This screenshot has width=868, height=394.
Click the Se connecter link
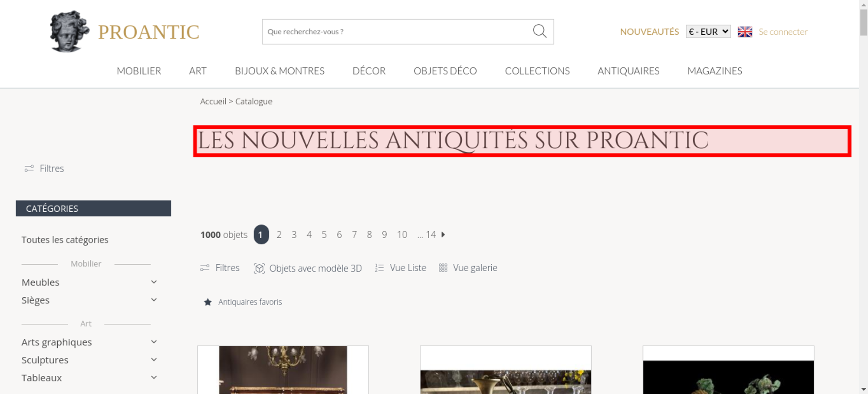783,32
